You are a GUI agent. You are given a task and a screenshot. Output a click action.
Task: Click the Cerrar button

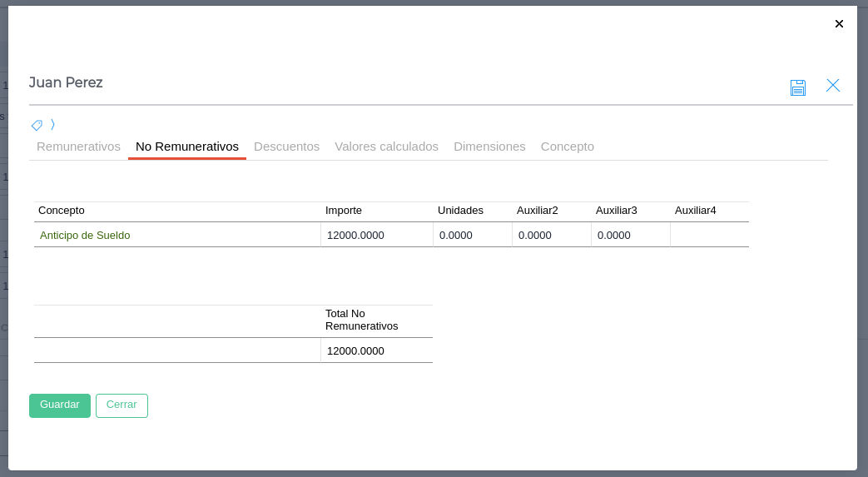(122, 405)
